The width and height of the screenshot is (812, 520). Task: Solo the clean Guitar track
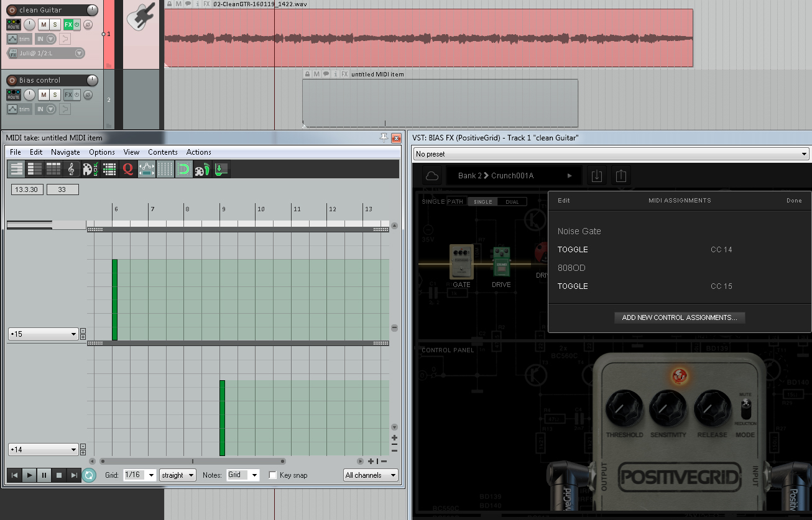click(x=55, y=25)
